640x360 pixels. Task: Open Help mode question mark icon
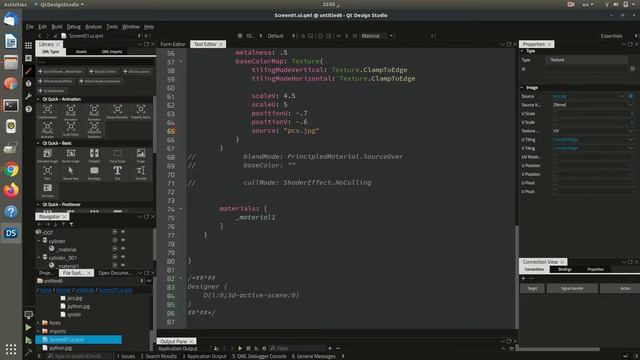28,109
